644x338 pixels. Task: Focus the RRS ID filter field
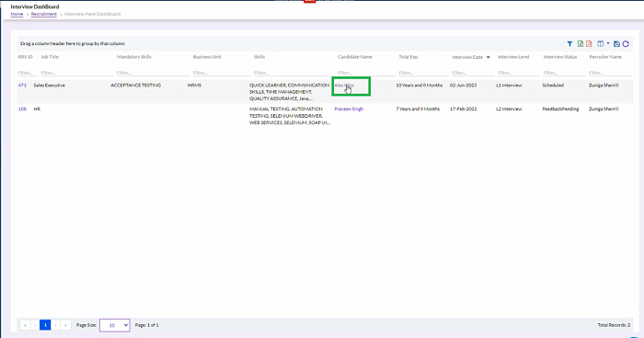coord(27,73)
